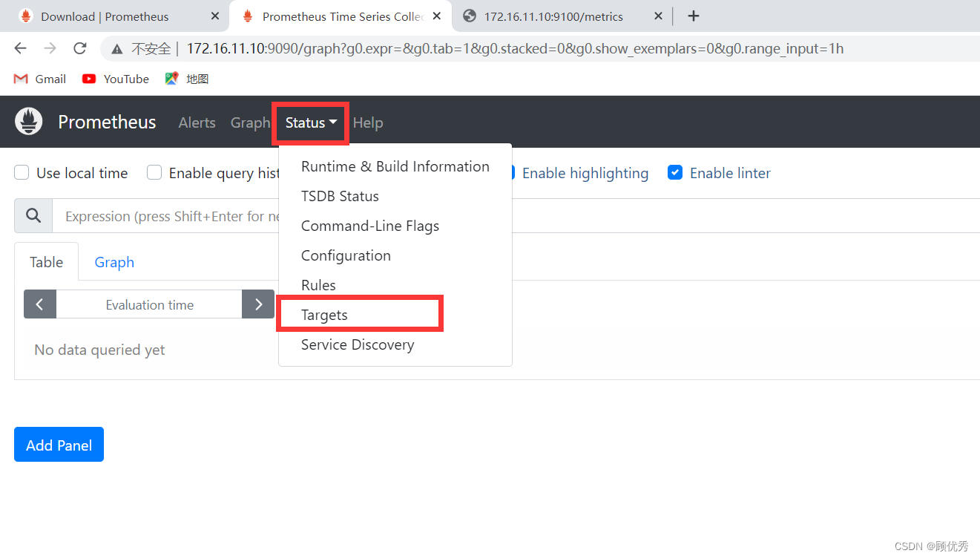The width and height of the screenshot is (980, 559).
Task: Click the browser back arrow
Action: (x=20, y=48)
